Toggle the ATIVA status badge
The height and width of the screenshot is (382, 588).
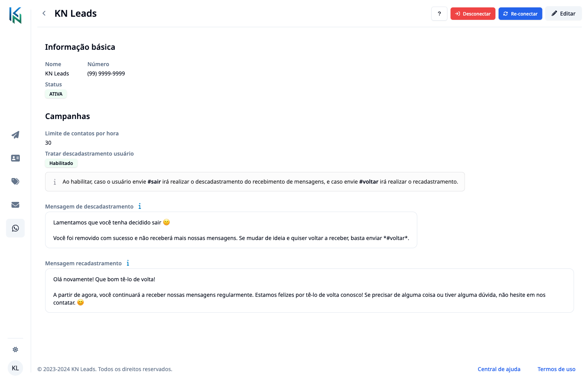pos(56,94)
